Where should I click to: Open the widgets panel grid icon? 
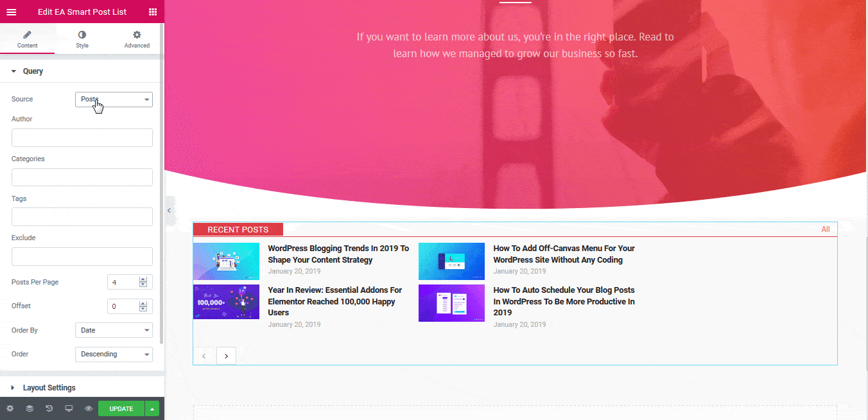(x=152, y=12)
